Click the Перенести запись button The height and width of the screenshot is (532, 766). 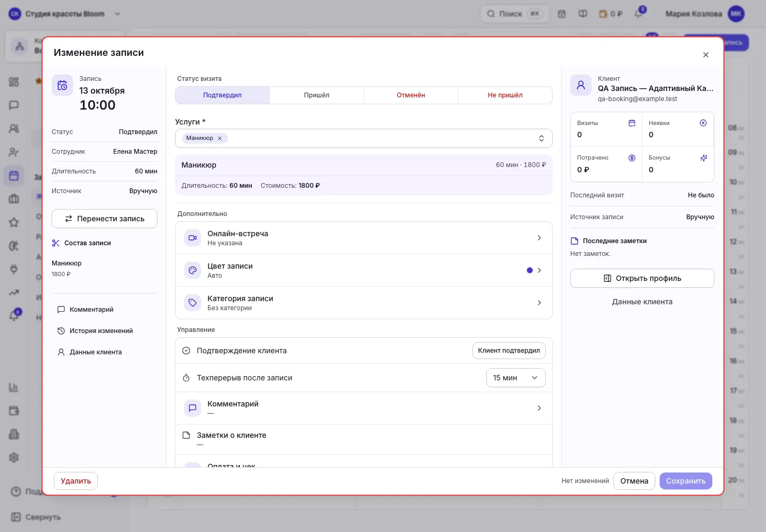click(104, 219)
